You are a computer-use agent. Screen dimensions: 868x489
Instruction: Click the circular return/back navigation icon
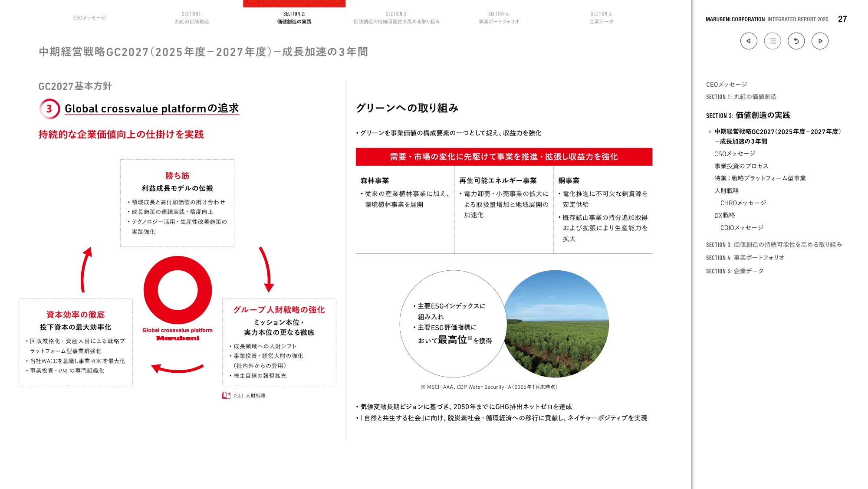point(796,41)
